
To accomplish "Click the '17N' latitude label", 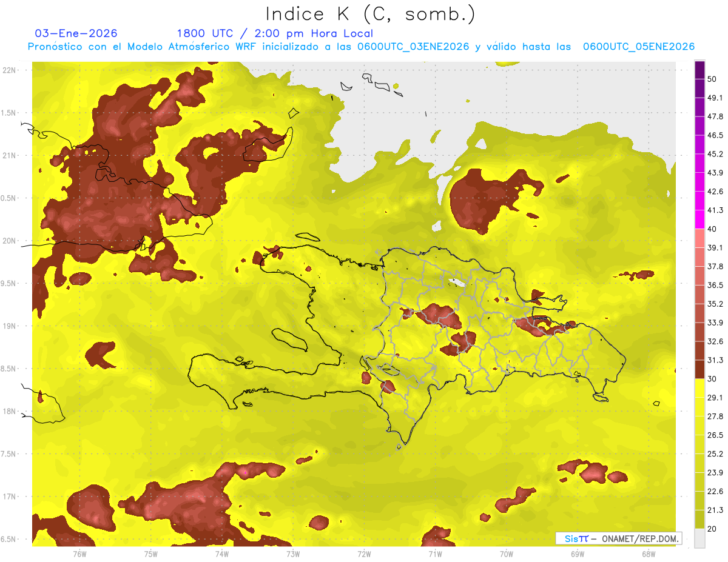I will pyautogui.click(x=10, y=497).
